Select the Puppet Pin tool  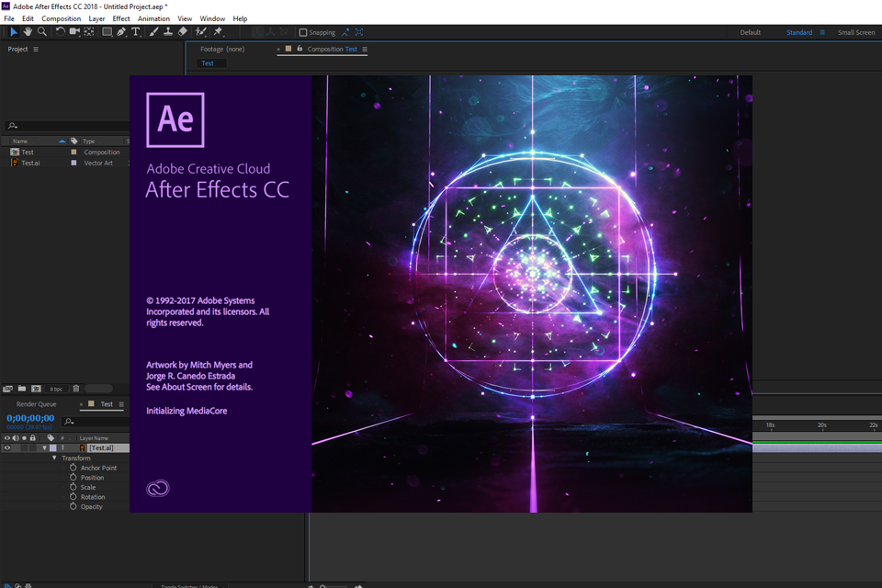(219, 32)
